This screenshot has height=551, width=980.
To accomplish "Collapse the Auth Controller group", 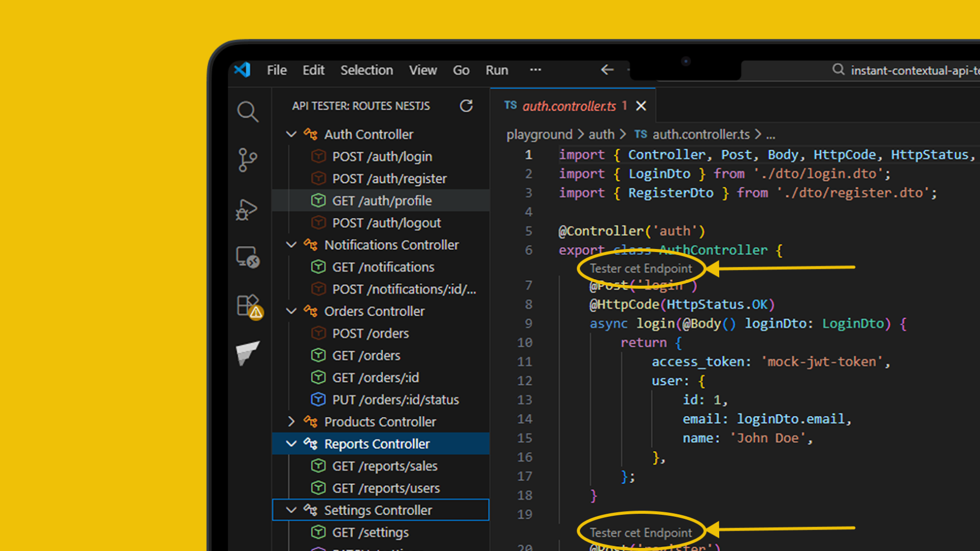I will coord(291,134).
